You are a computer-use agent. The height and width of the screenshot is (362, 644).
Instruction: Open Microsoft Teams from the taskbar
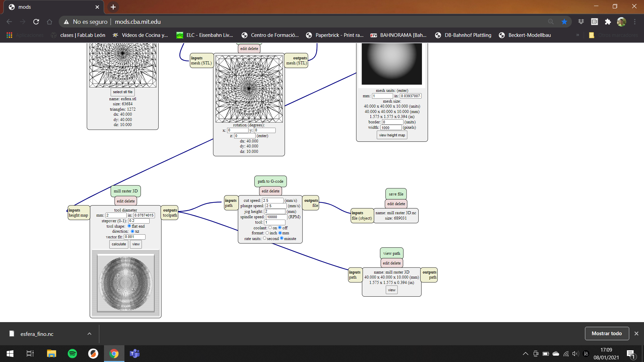pyautogui.click(x=135, y=354)
